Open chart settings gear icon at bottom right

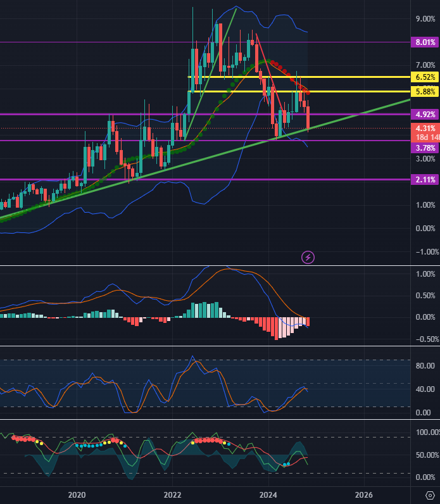[430, 495]
